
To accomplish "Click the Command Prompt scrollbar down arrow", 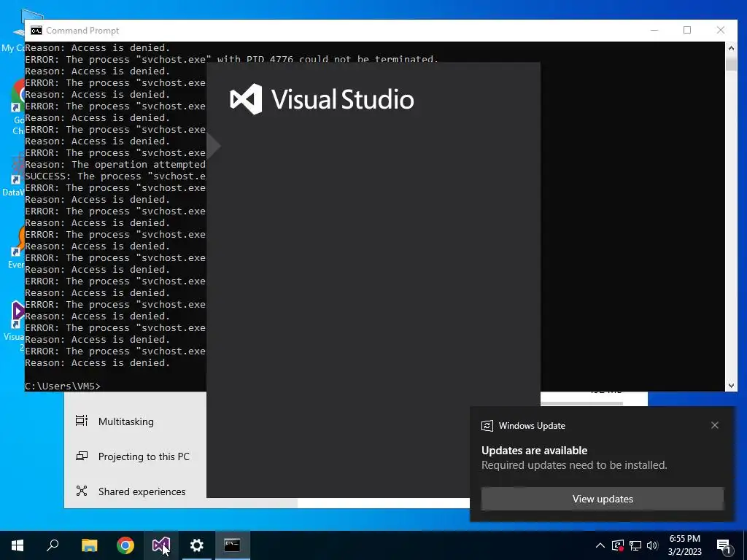I will click(731, 386).
